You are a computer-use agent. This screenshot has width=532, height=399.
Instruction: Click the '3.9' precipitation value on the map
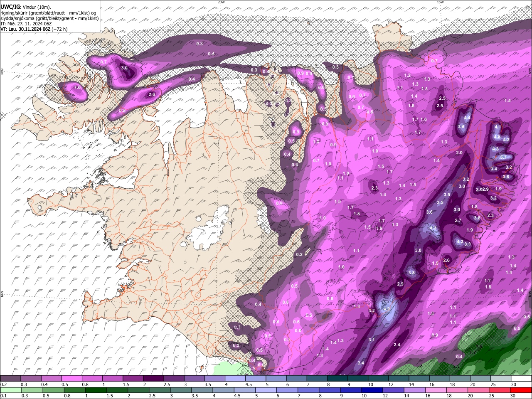pos(461,127)
